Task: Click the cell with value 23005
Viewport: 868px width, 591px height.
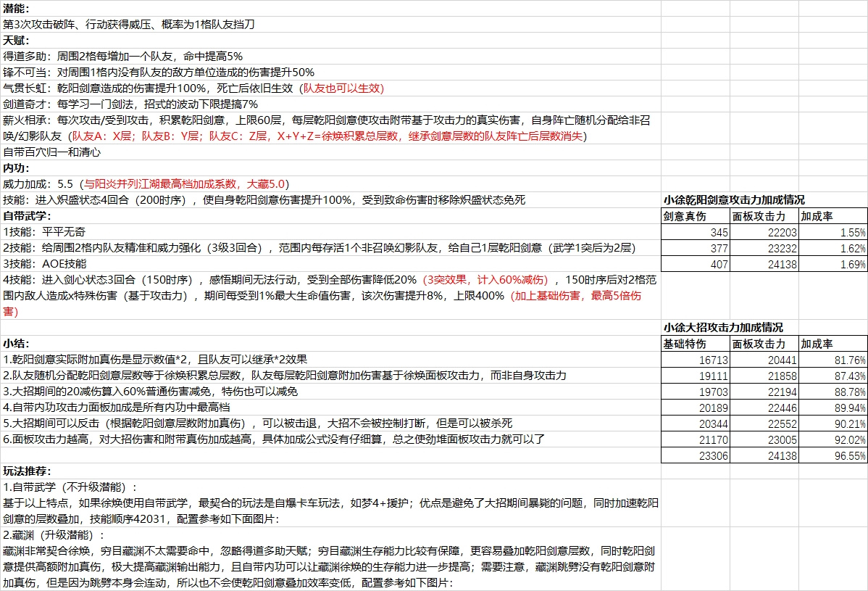Action: pyautogui.click(x=764, y=439)
